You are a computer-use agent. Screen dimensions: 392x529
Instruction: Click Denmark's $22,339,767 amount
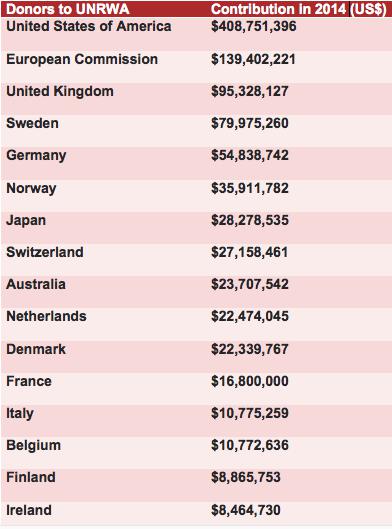tap(250, 349)
